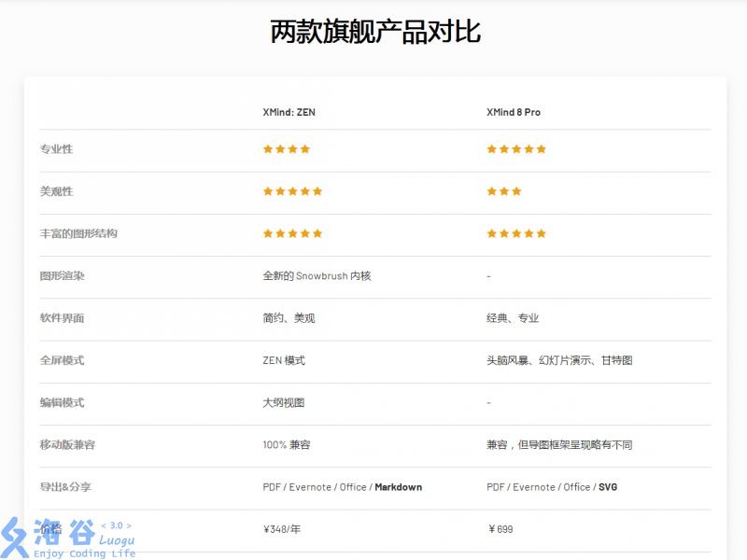This screenshot has width=747, height=560.
Task: Click the 软件界面 row label
Action: [62, 318]
